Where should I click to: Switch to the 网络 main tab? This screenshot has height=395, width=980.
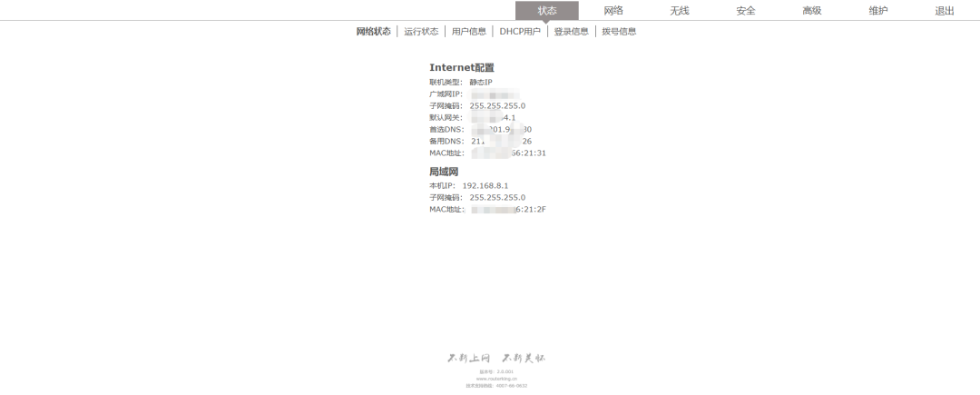click(613, 11)
